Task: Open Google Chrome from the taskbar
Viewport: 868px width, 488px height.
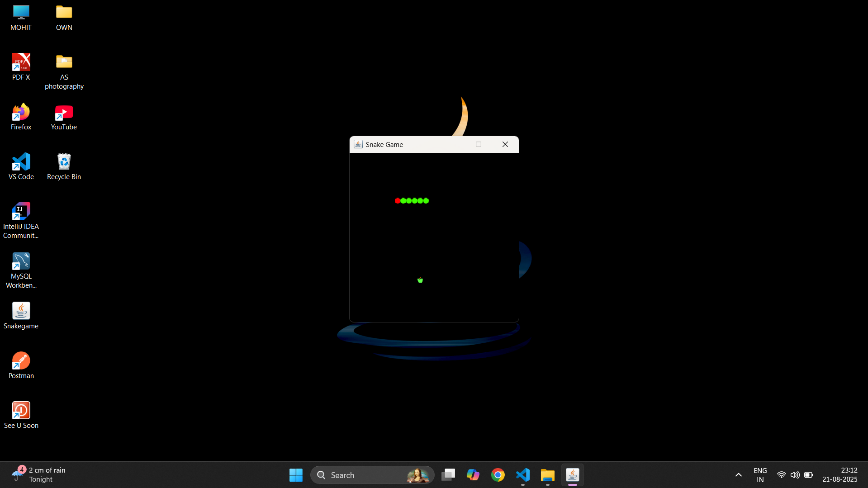Action: pyautogui.click(x=498, y=475)
